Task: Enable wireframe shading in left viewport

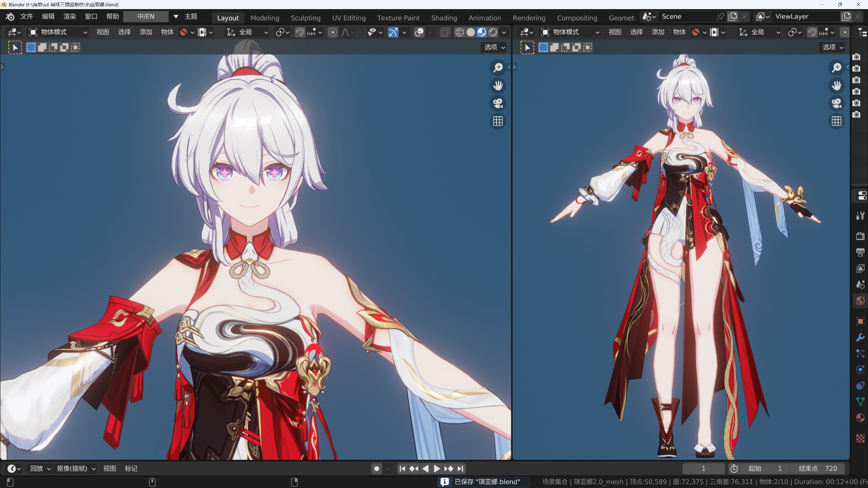Action: (x=459, y=32)
